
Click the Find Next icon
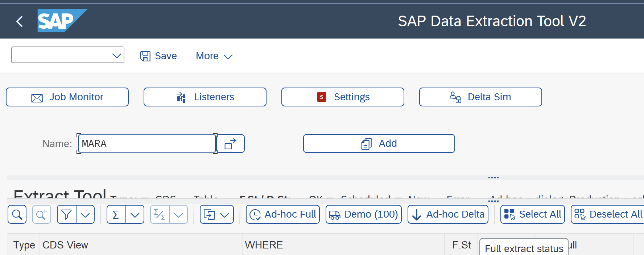coord(41,214)
